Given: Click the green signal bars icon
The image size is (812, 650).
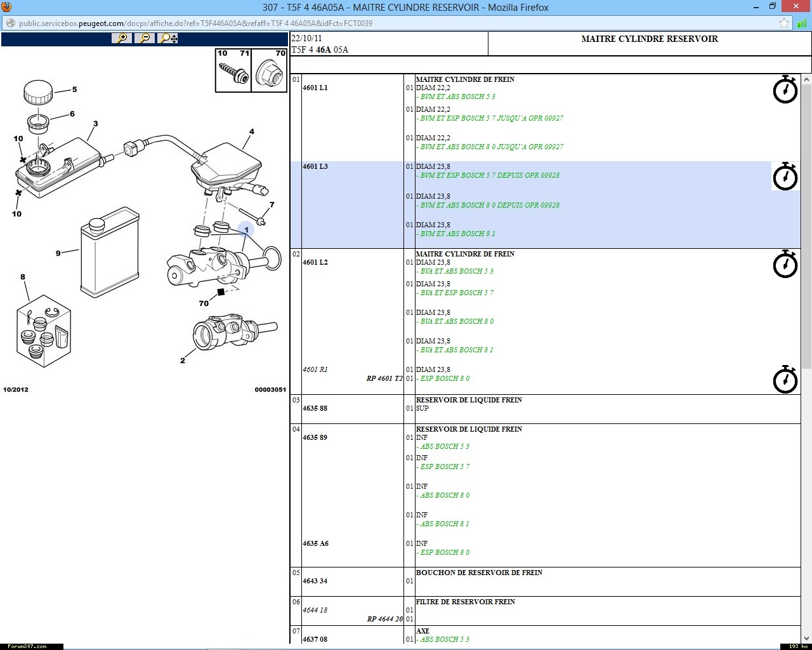Looking at the screenshot, I should pyautogui.click(x=802, y=23).
